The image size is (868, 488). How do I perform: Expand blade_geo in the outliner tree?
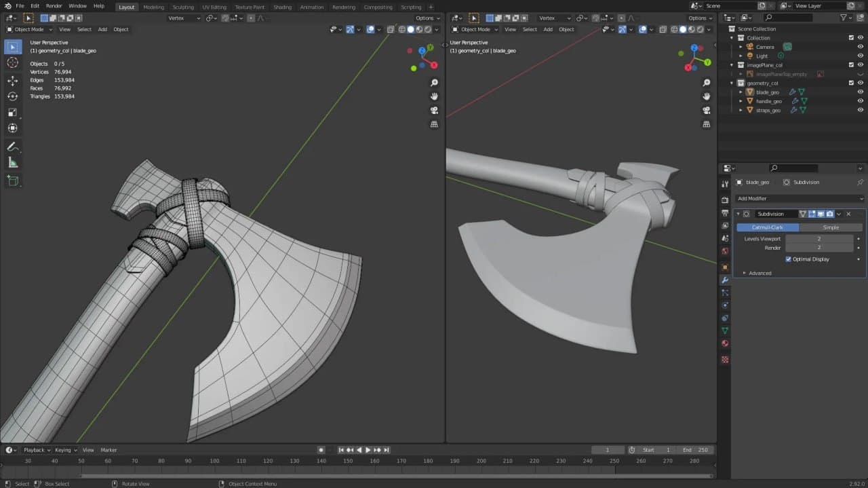click(x=741, y=92)
